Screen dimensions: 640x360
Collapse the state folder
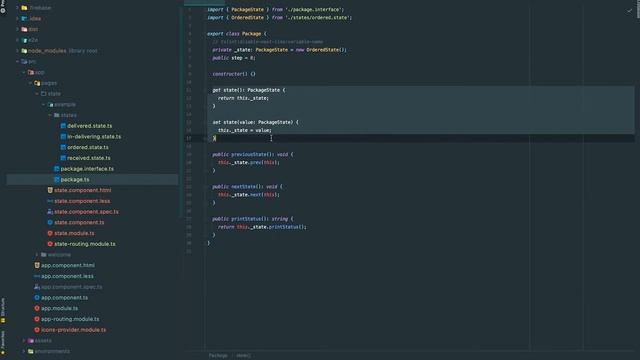[37, 93]
